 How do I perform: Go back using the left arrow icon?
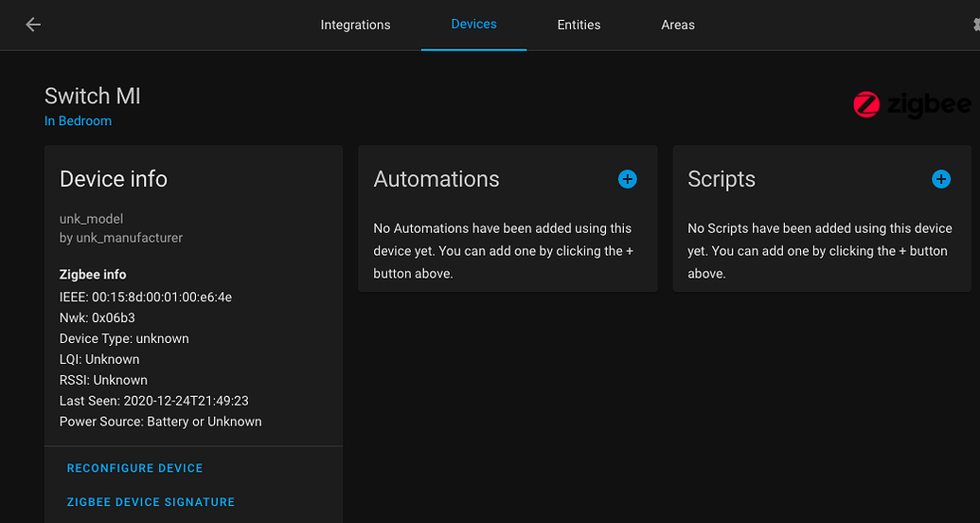click(x=32, y=25)
